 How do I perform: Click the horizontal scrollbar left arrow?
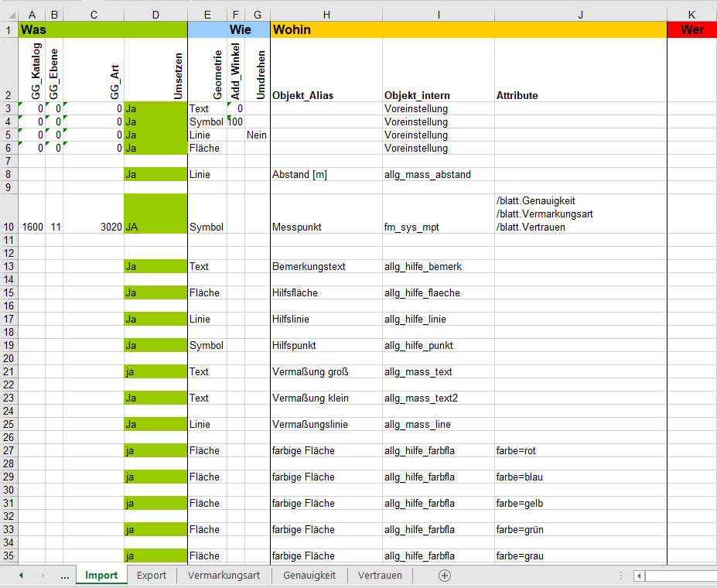[639, 576]
